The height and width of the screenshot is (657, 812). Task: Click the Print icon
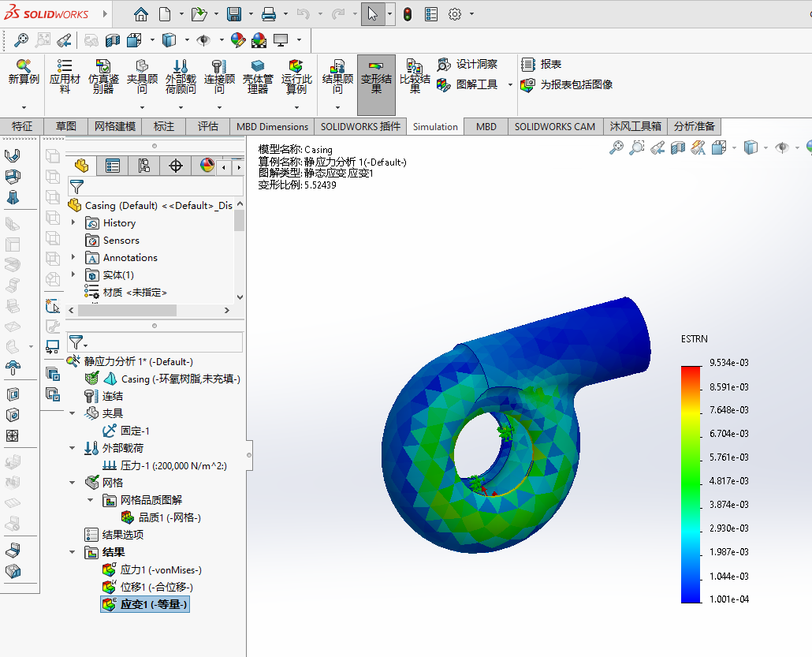click(x=269, y=14)
